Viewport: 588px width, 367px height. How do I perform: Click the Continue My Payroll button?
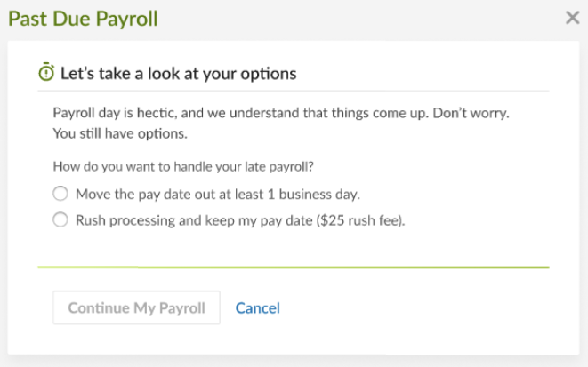136,307
